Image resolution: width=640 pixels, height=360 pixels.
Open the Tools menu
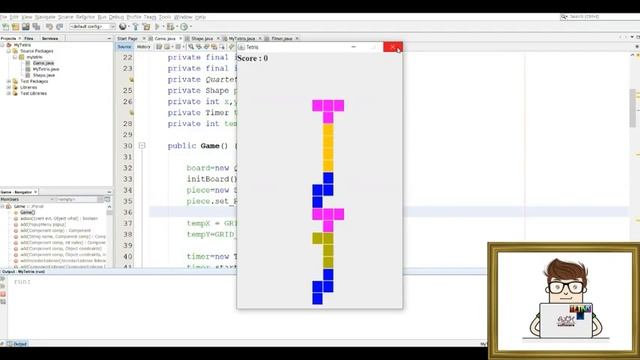165,17
